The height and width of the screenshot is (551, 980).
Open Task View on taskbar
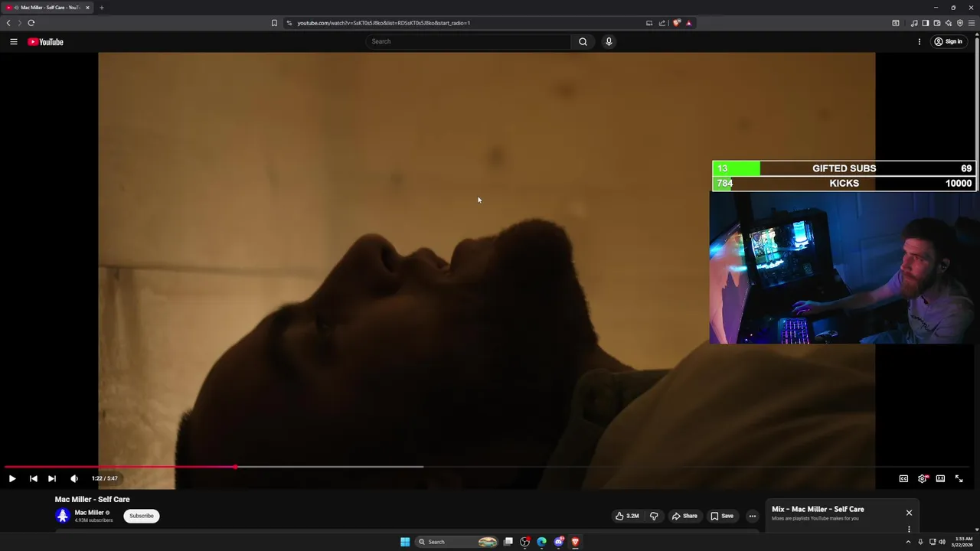(x=508, y=542)
